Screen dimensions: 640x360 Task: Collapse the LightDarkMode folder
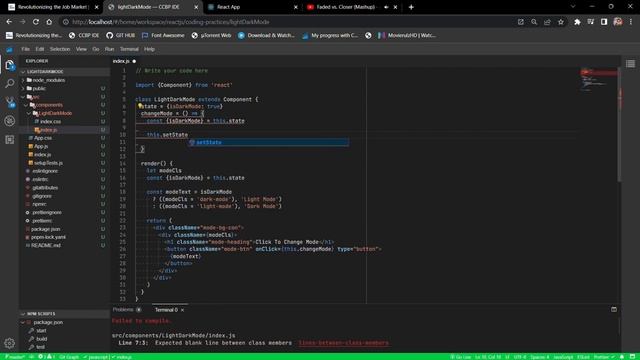[x=55, y=113]
